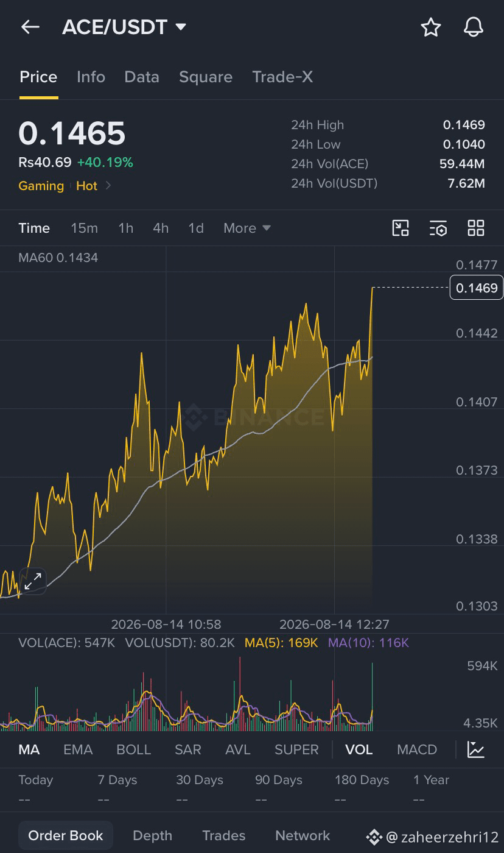Tap the VOL(ACE): 547K label
Viewport: 504px width, 853px height.
(67, 643)
